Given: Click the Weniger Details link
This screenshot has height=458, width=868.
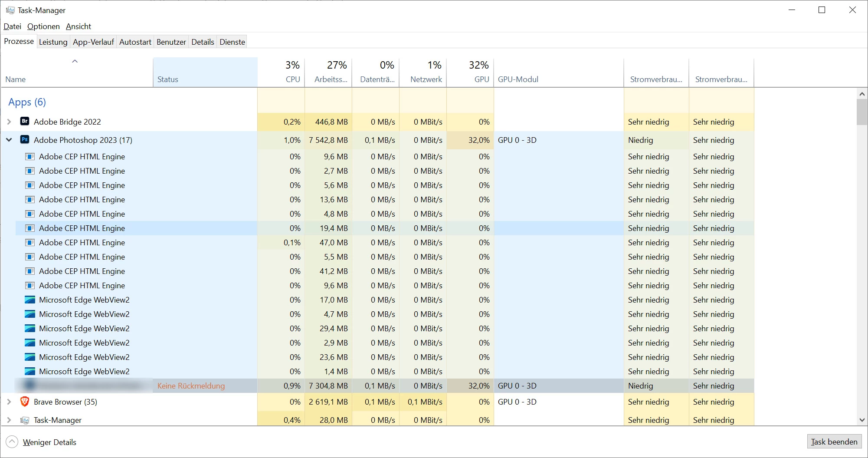Looking at the screenshot, I should pyautogui.click(x=49, y=442).
